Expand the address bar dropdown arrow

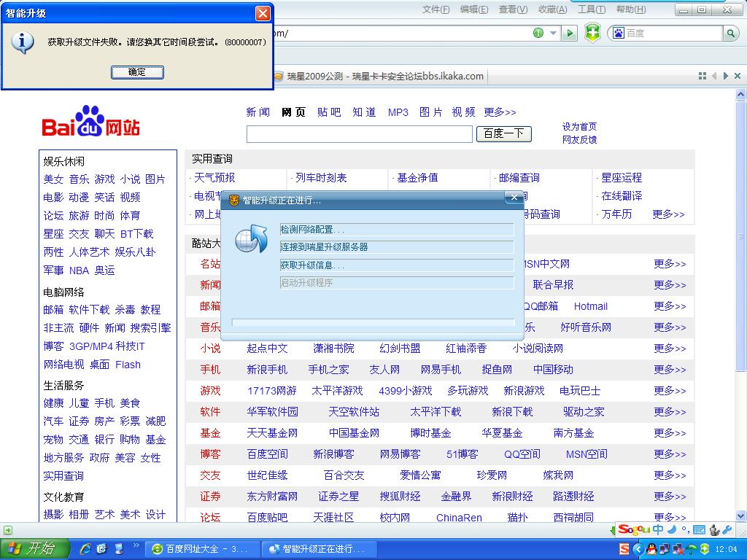(x=553, y=34)
